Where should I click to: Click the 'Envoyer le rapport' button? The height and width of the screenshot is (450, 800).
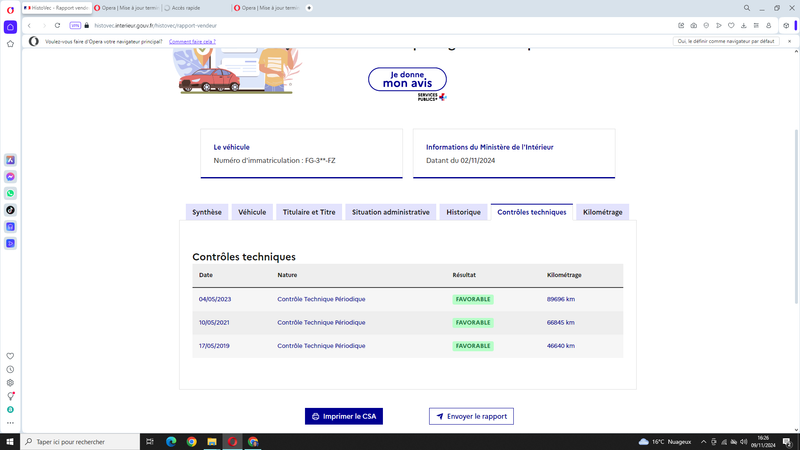coord(471,416)
